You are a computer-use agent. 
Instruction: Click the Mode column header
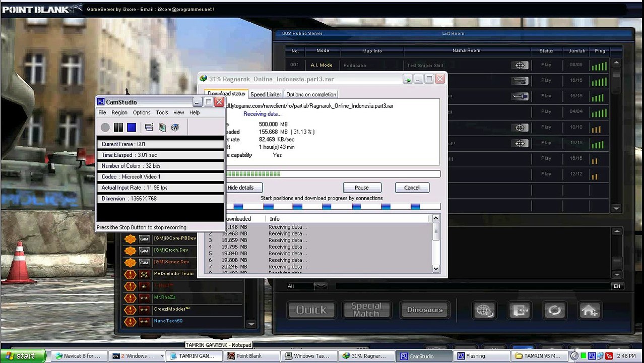pyautogui.click(x=323, y=50)
